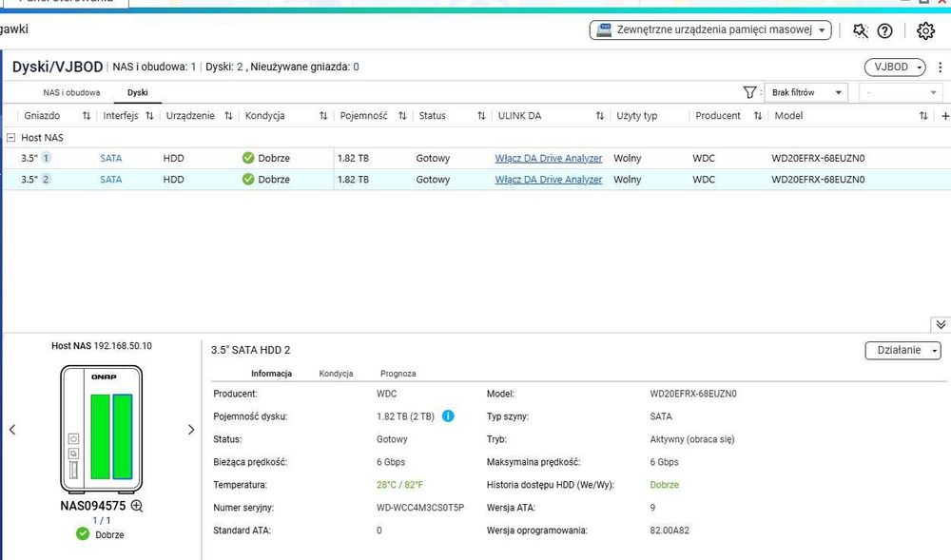
Task: Click the Gotowy status cell of disk 1
Action: pos(433,158)
